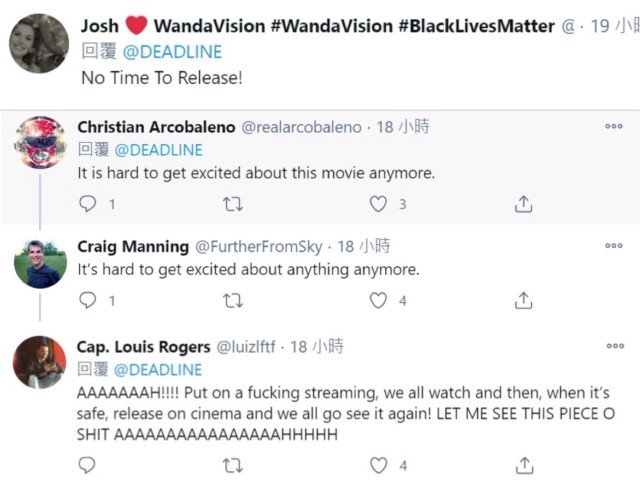Open more options for Craig Manning's tweet
This screenshot has width=640, height=481.
(x=614, y=246)
